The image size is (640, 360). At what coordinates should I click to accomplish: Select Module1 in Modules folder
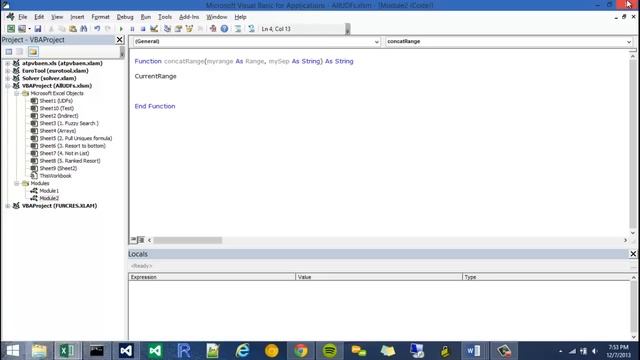pos(44,191)
